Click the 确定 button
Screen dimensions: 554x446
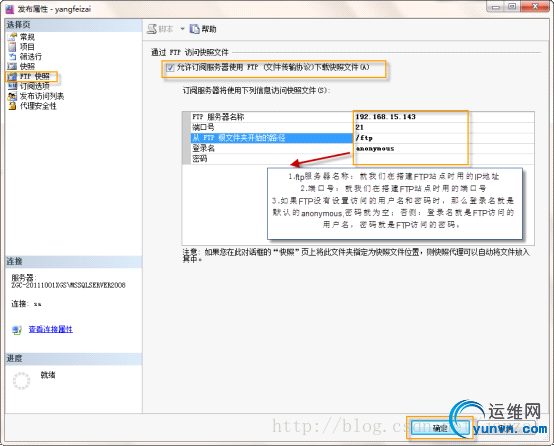point(440,428)
